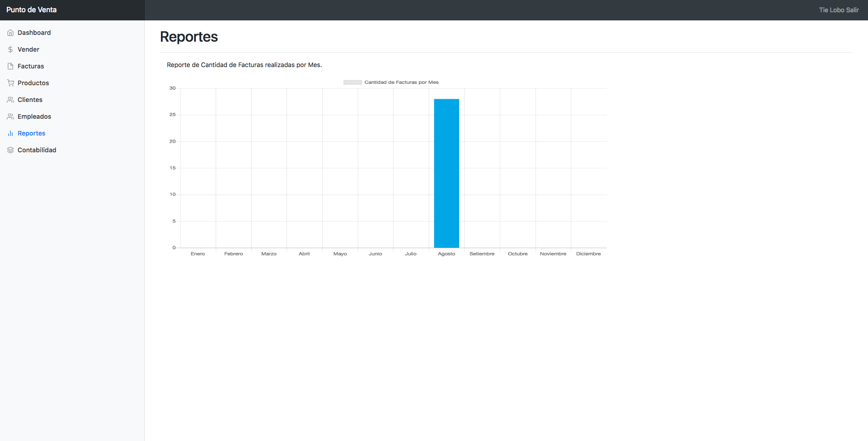Image resolution: width=868 pixels, height=441 pixels.
Task: Click the Diciembre axis label
Action: [x=588, y=254]
